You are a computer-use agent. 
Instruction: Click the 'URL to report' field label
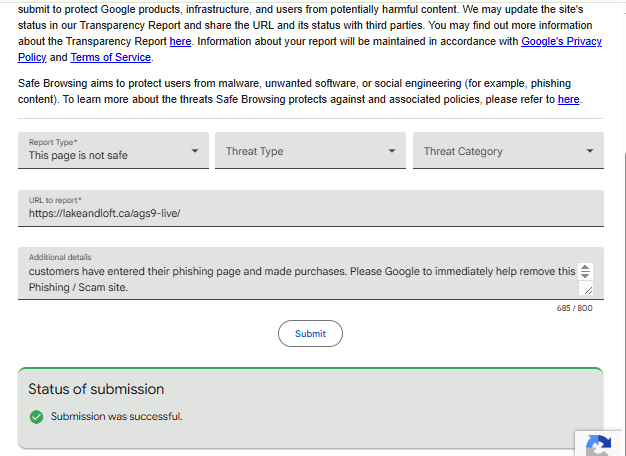55,200
